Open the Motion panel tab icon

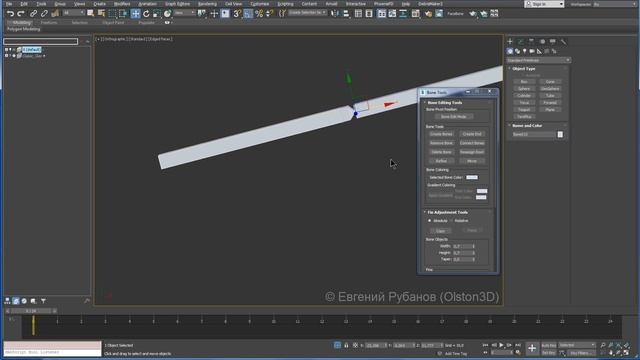point(542,41)
